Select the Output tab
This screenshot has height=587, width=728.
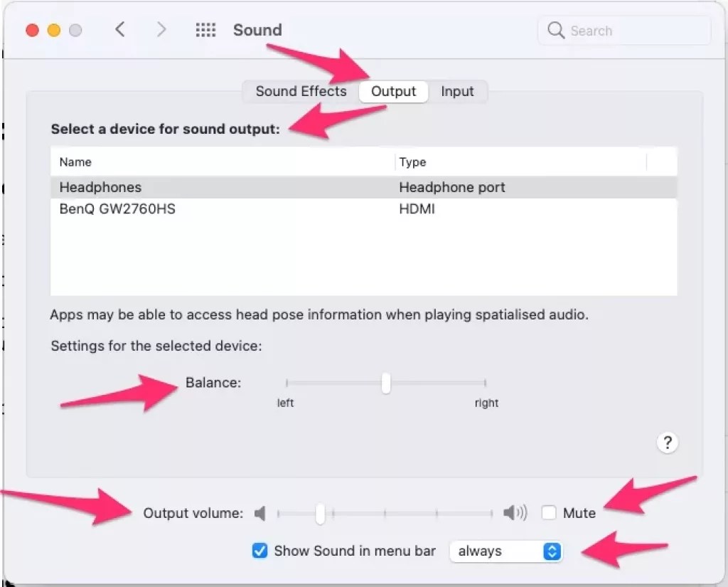[393, 91]
